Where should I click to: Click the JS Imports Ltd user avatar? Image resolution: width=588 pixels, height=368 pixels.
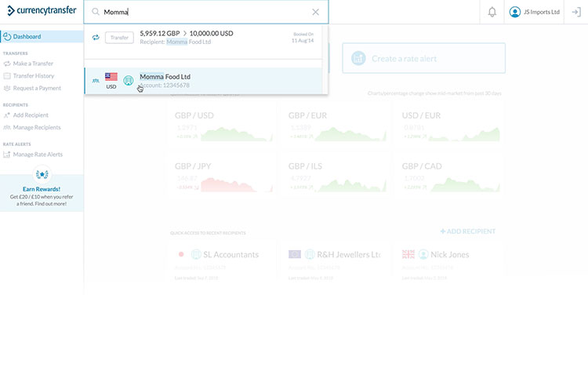click(x=515, y=12)
